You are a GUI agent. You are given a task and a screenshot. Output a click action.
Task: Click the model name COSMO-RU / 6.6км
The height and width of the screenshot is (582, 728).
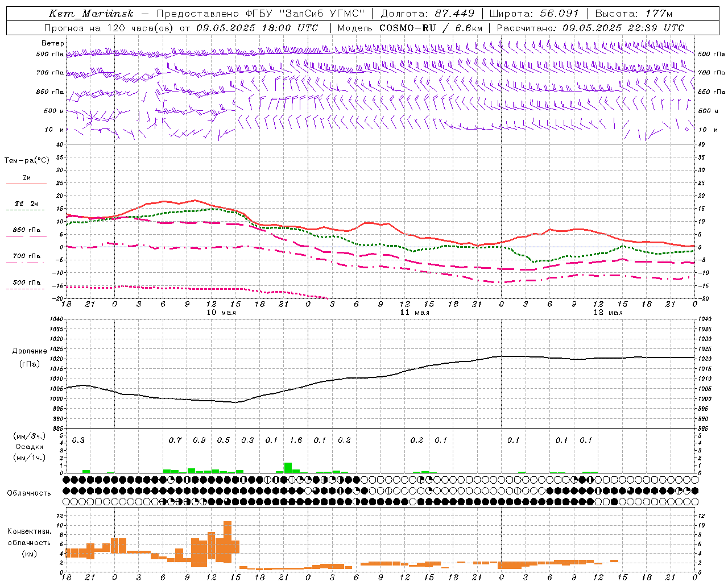point(431,28)
